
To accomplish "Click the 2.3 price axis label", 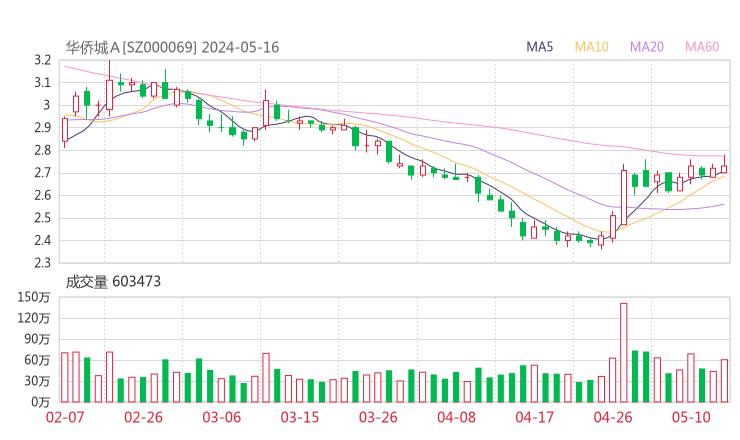I will (x=42, y=263).
